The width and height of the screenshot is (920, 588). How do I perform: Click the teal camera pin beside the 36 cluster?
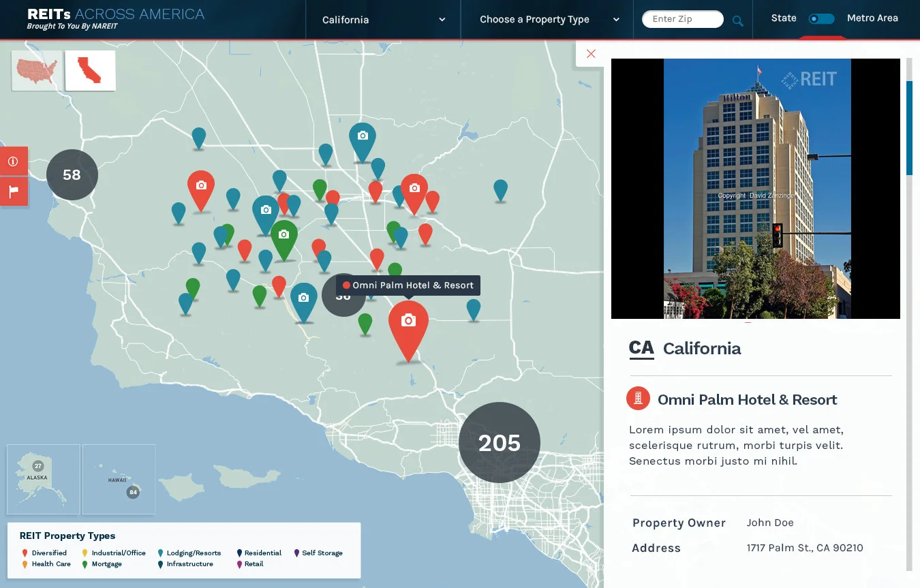click(304, 303)
